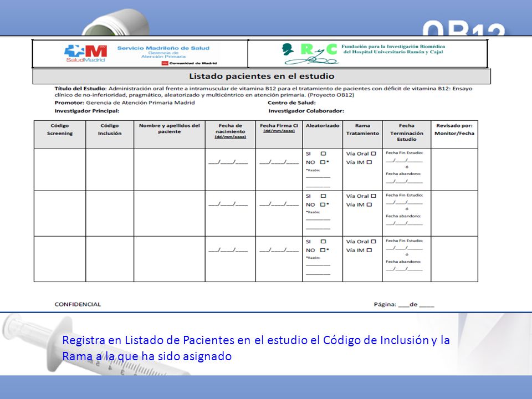
Task: Check the NO checkbox in first patient row
Action: tap(323, 162)
